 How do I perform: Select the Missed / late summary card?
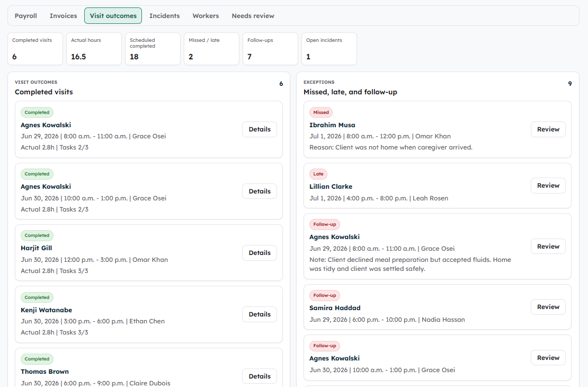[211, 49]
